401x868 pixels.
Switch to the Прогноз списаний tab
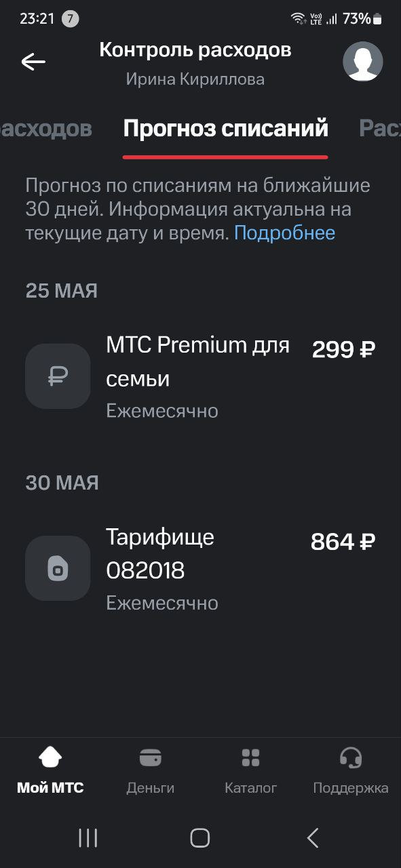225,128
